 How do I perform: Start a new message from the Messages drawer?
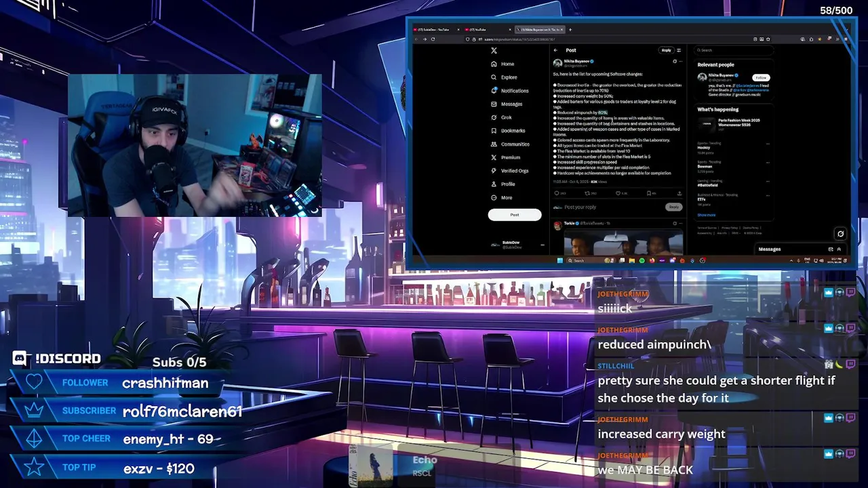tap(831, 249)
